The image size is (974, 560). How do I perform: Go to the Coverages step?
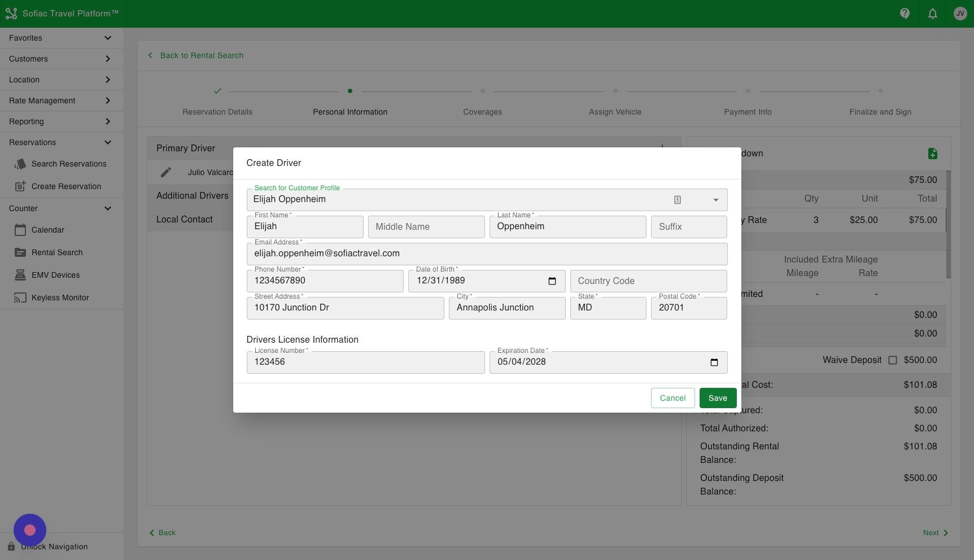click(482, 112)
